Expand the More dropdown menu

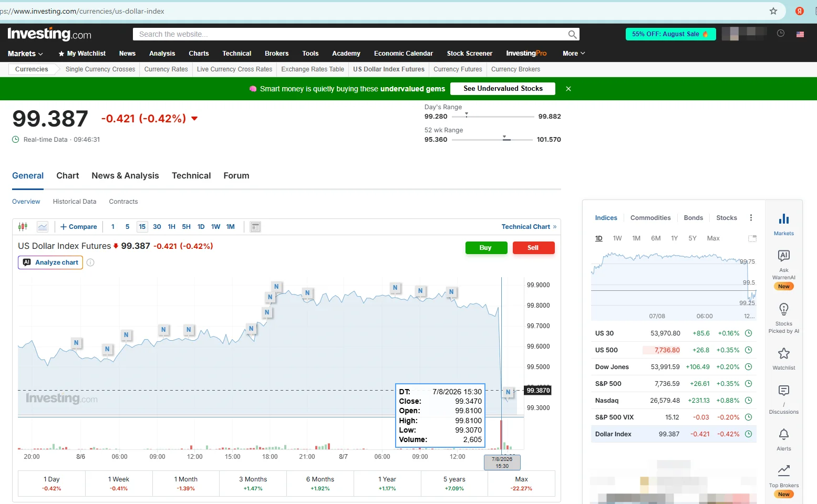click(x=574, y=54)
